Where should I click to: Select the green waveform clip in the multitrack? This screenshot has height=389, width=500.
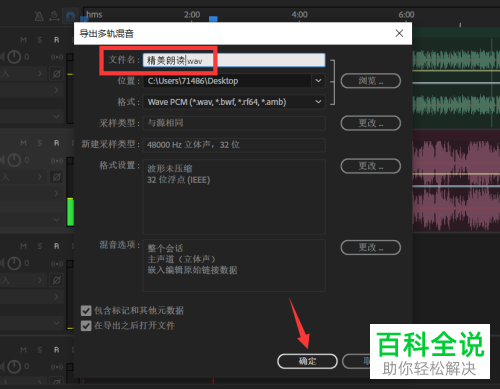point(456,78)
